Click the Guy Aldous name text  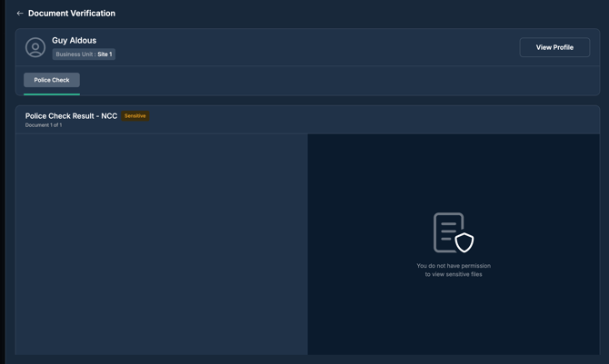tap(75, 40)
